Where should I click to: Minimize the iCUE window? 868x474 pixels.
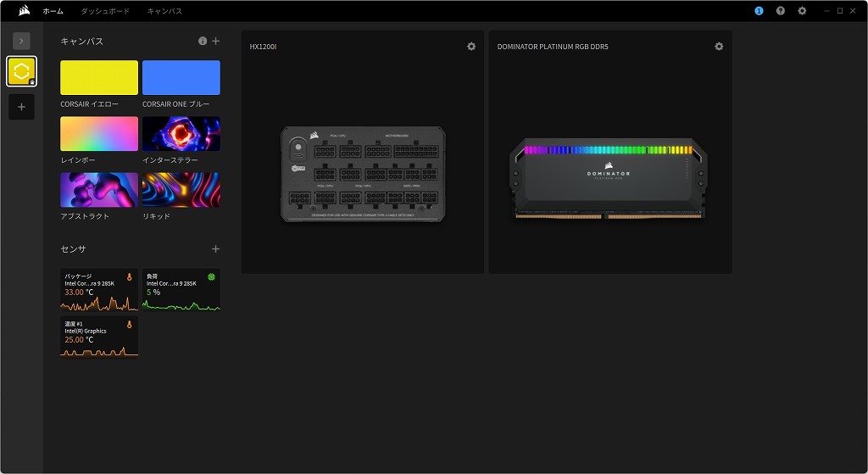pos(827,10)
